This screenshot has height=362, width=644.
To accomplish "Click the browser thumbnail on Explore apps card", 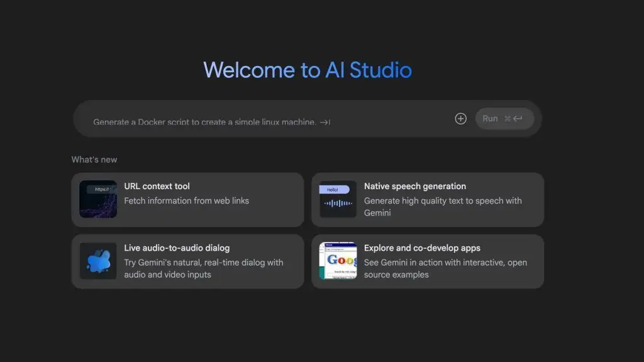I will click(x=338, y=261).
